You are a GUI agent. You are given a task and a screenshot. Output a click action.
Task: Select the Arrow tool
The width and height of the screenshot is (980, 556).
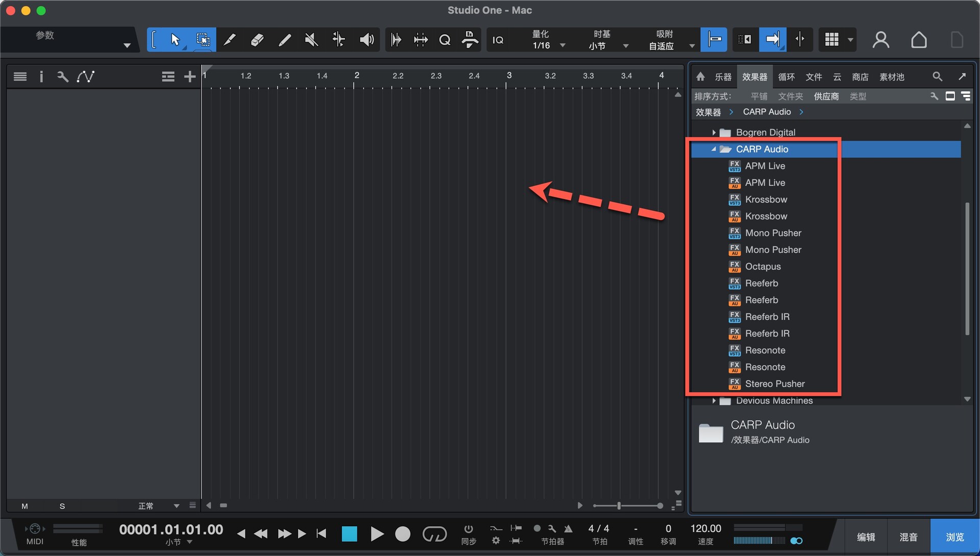175,40
